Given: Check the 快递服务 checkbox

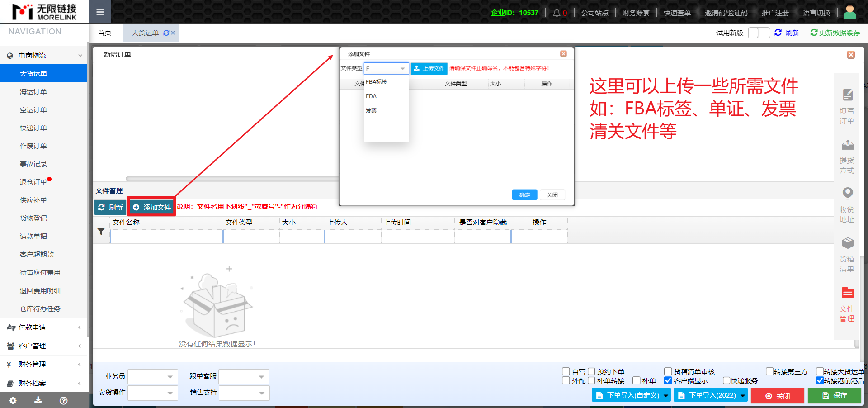Looking at the screenshot, I should [x=726, y=380].
